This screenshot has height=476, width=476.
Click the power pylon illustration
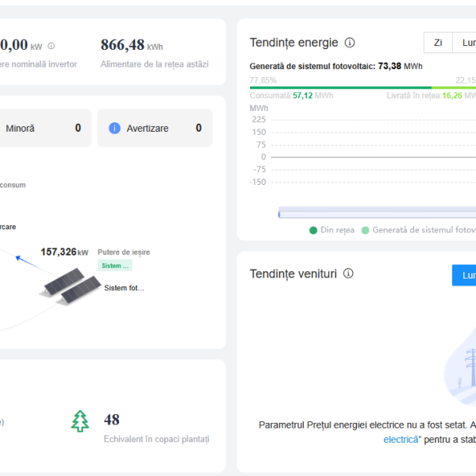click(x=466, y=365)
